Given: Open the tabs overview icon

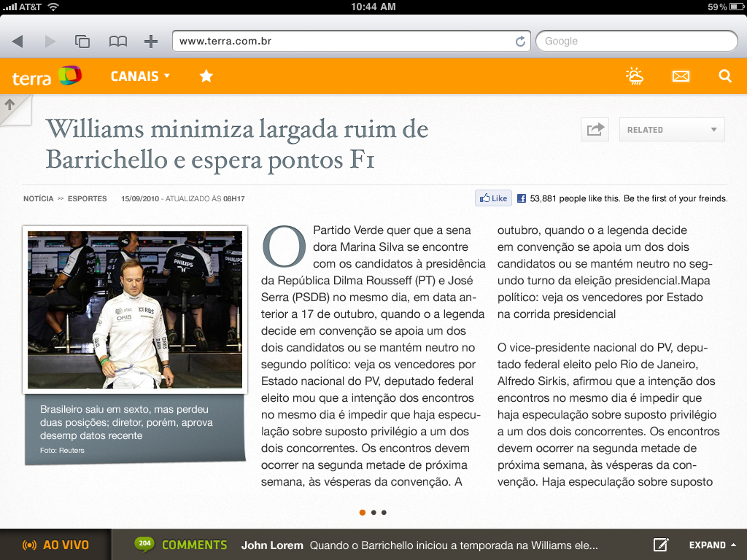Looking at the screenshot, I should 82,42.
